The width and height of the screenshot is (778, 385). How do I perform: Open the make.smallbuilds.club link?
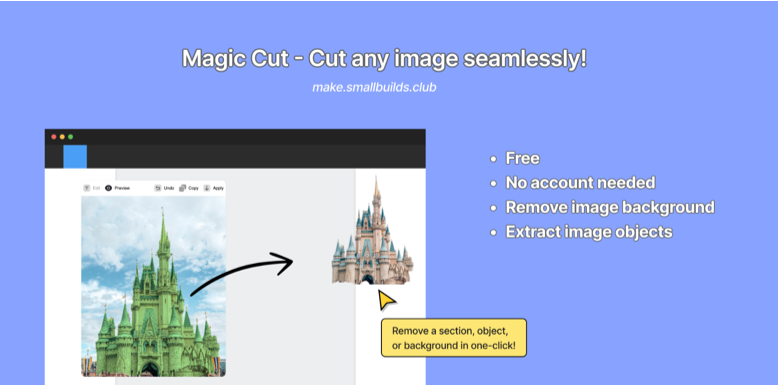[374, 88]
